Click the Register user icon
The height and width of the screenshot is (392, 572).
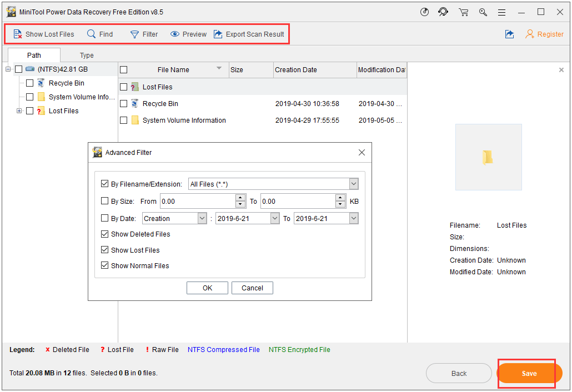coord(530,34)
